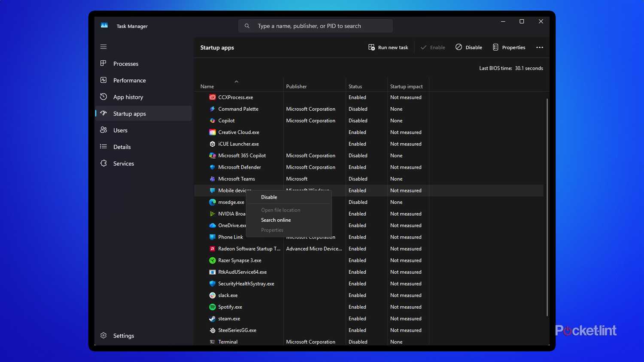Open Properties from the toolbar
This screenshot has height=362, width=644.
pyautogui.click(x=509, y=47)
